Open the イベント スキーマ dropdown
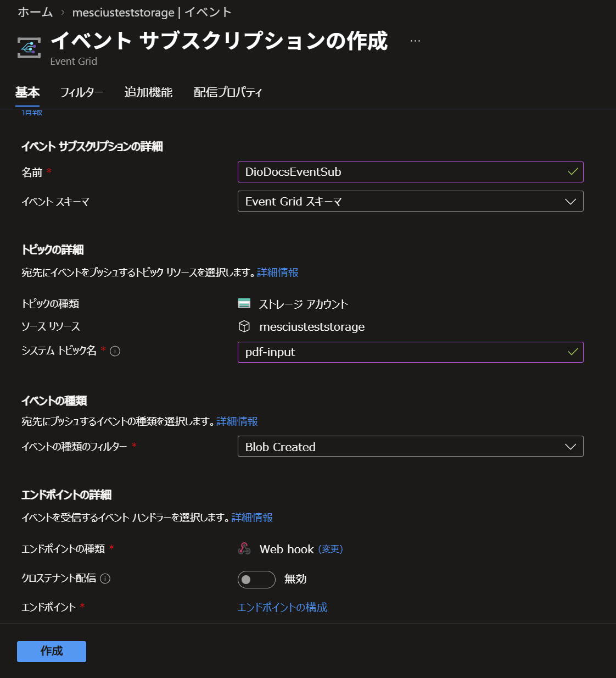Viewport: 616px width, 678px height. pos(411,201)
